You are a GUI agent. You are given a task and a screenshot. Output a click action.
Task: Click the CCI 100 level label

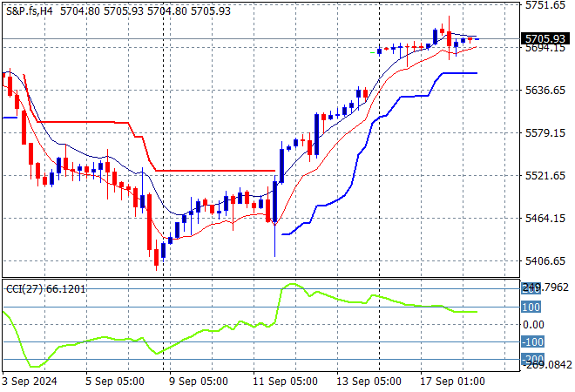point(531,307)
